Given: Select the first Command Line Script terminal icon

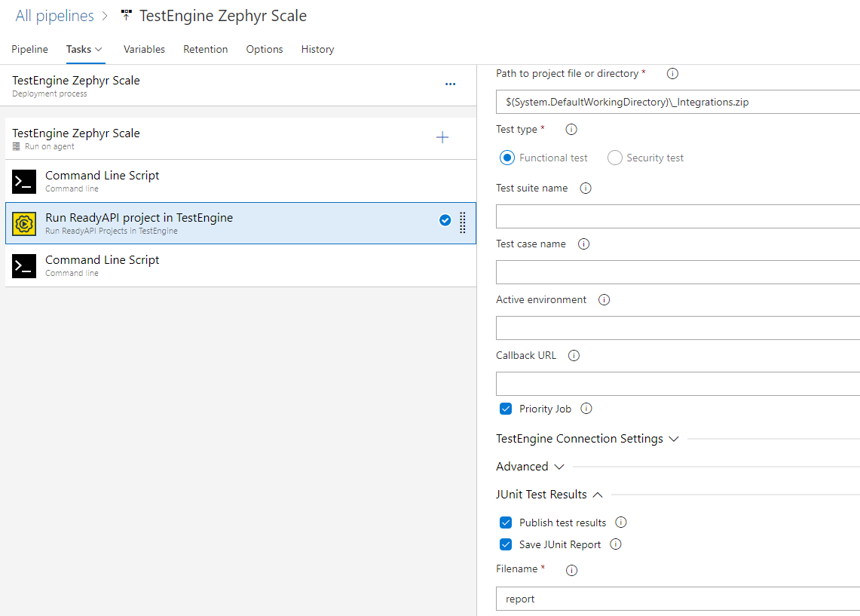Looking at the screenshot, I should coord(23,182).
